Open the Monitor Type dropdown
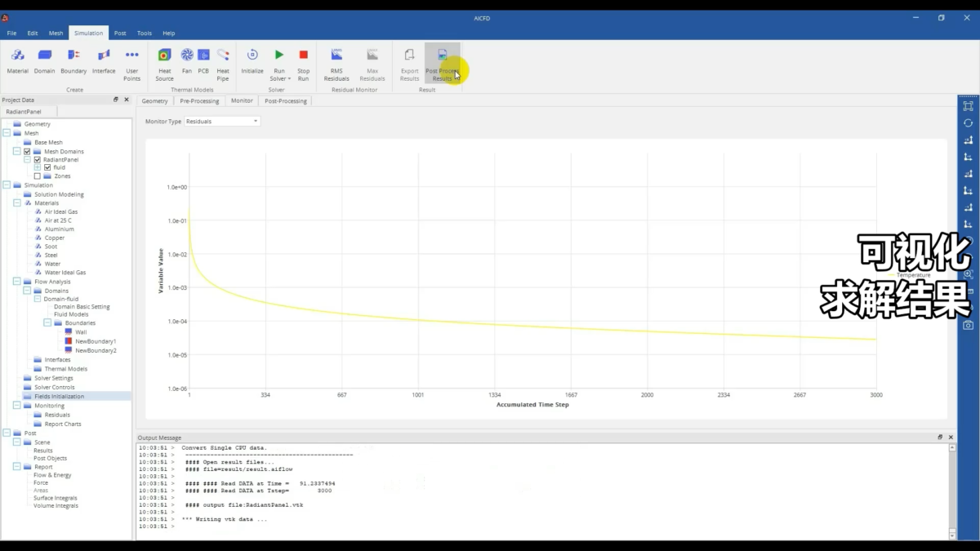 coord(222,121)
